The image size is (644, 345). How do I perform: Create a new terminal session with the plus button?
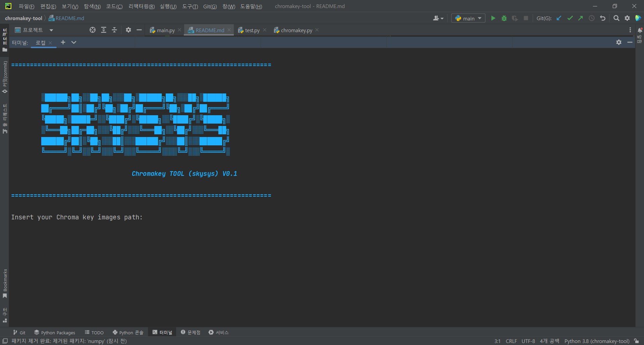tap(63, 42)
